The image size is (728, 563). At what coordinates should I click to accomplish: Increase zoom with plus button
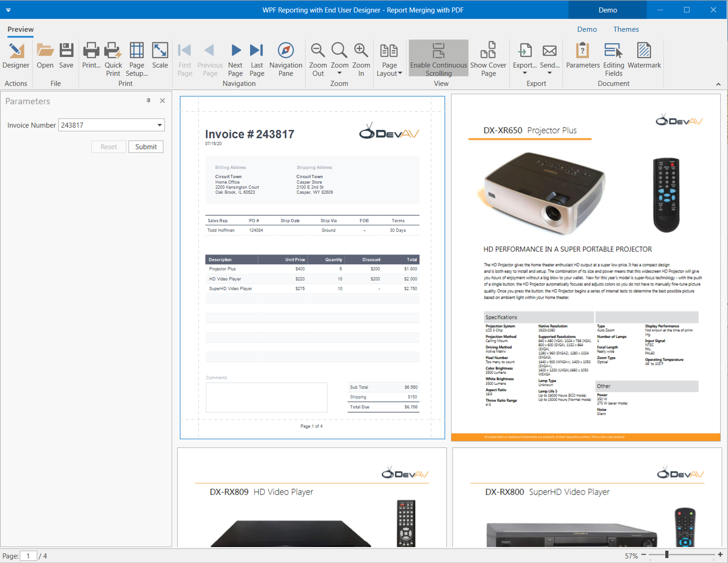point(720,555)
